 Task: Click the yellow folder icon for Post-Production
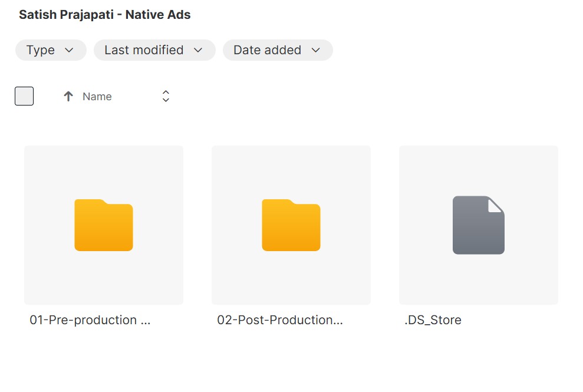pyautogui.click(x=291, y=225)
